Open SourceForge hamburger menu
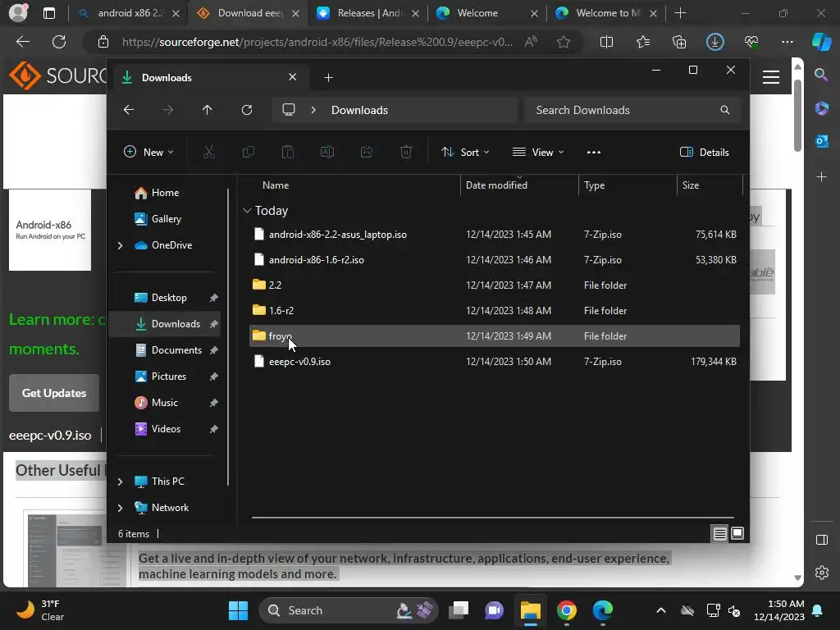Viewport: 840px width, 630px height. [771, 77]
